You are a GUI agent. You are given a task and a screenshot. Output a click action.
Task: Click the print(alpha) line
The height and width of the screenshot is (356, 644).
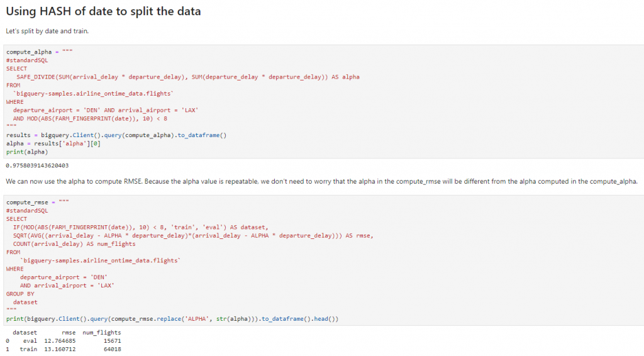(x=28, y=152)
